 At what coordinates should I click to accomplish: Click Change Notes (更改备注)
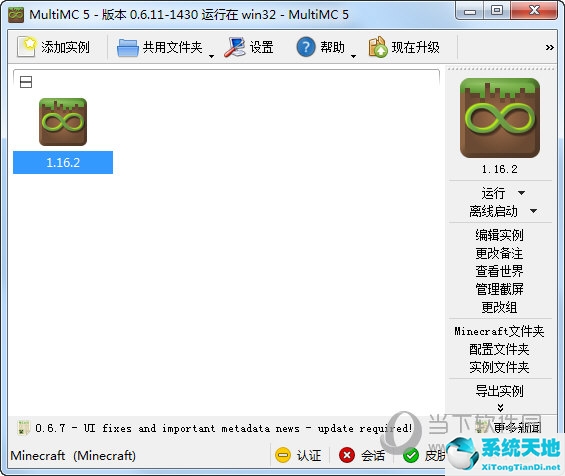tap(499, 253)
